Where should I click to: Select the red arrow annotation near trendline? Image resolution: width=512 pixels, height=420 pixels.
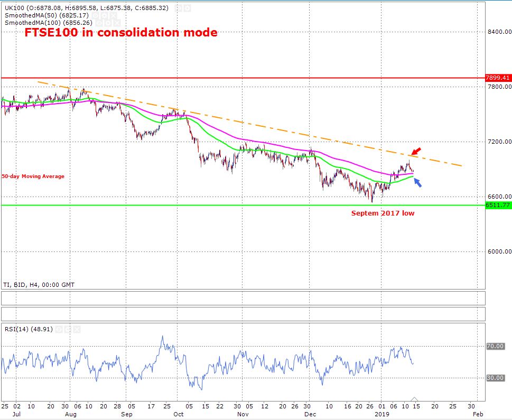tap(417, 153)
